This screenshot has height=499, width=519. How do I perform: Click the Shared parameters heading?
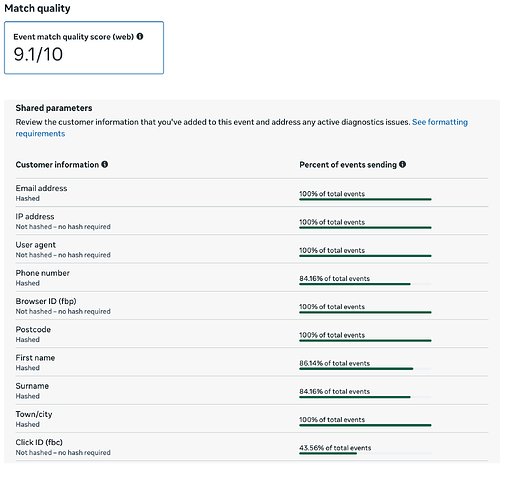tap(54, 108)
